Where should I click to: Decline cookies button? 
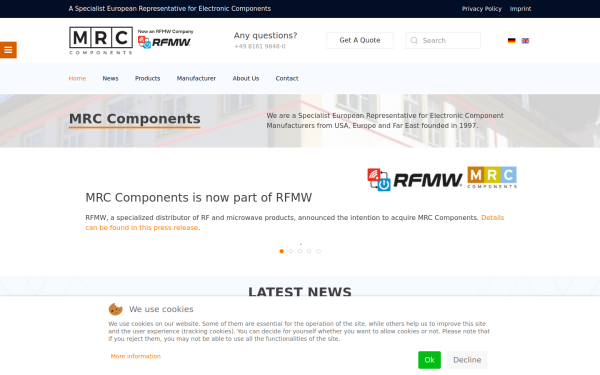coord(467,360)
